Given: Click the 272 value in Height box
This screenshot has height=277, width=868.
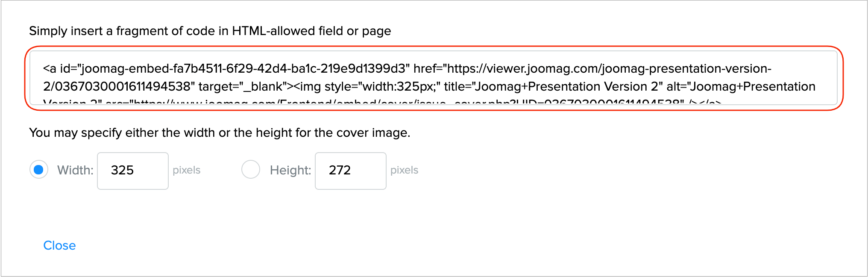Looking at the screenshot, I should tap(340, 171).
